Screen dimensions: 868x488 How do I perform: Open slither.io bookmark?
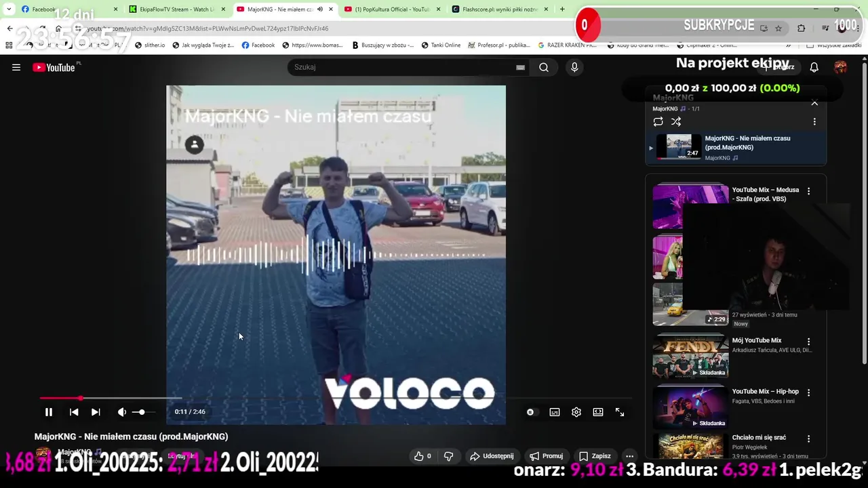tap(150, 45)
